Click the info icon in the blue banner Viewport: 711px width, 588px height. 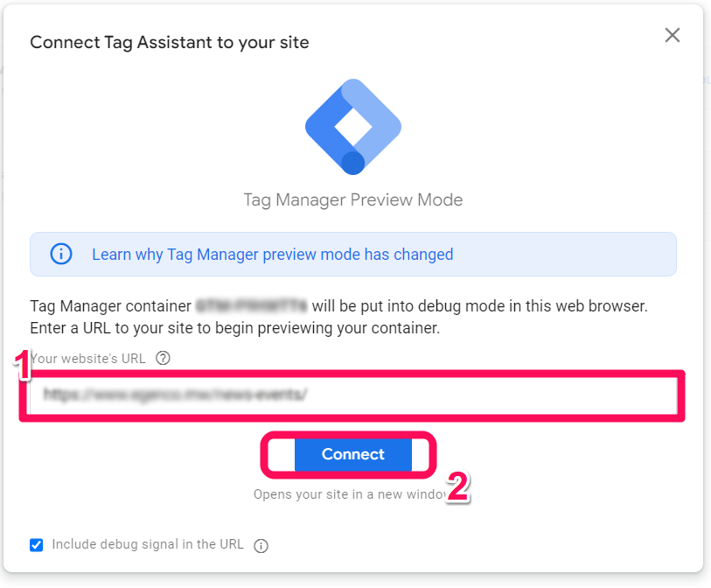(60, 255)
